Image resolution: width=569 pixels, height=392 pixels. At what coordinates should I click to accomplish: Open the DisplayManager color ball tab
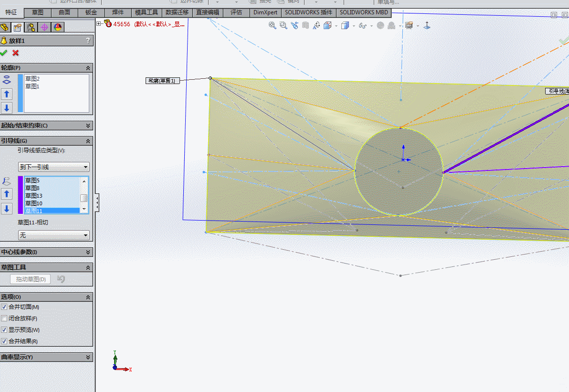[x=58, y=27]
